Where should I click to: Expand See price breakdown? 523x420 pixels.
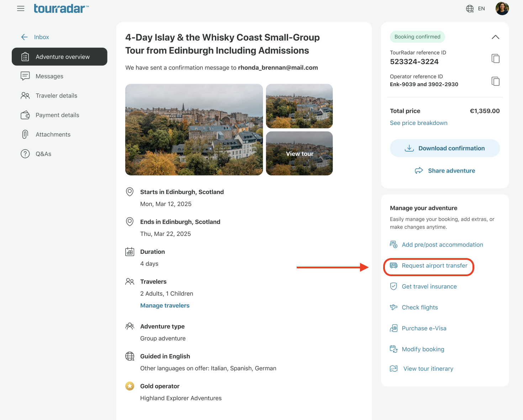pos(418,123)
